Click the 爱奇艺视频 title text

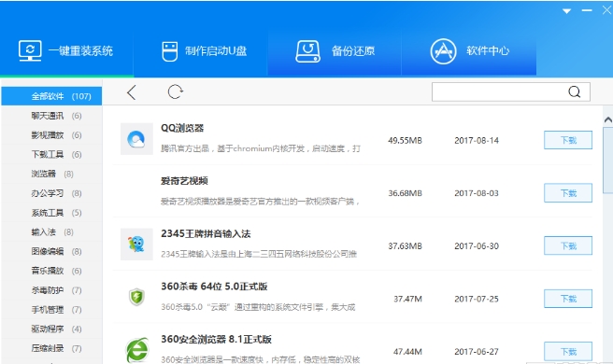pyautogui.click(x=184, y=181)
